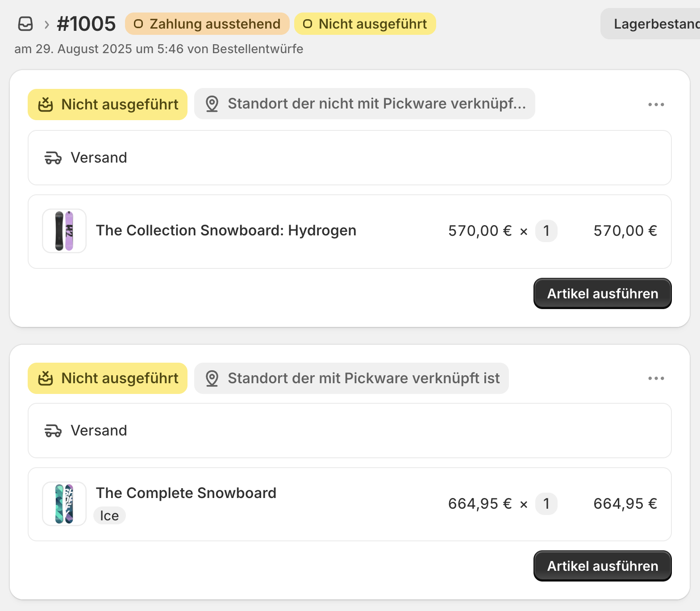Click the breadcrumb chevron before #1005
Image resolution: width=700 pixels, height=611 pixels.
click(46, 24)
